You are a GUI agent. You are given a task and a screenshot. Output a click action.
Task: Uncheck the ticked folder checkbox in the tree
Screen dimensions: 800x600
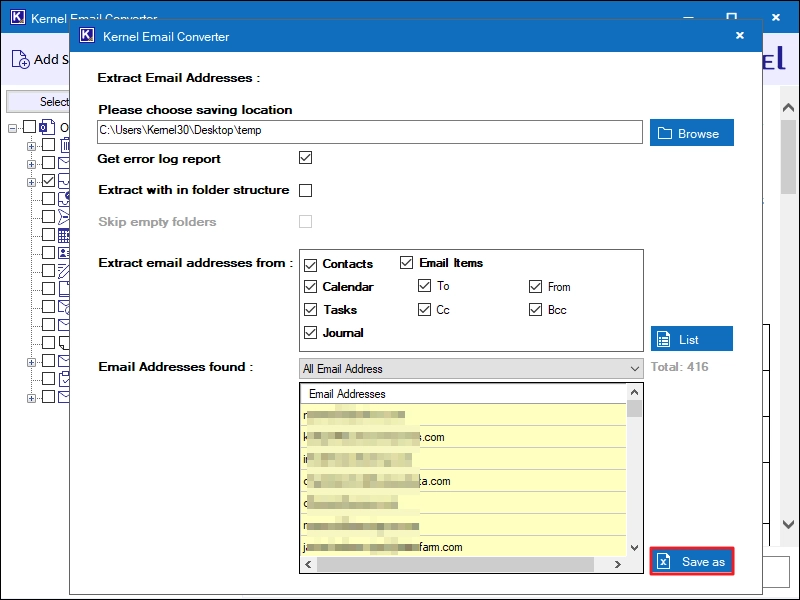click(x=48, y=180)
